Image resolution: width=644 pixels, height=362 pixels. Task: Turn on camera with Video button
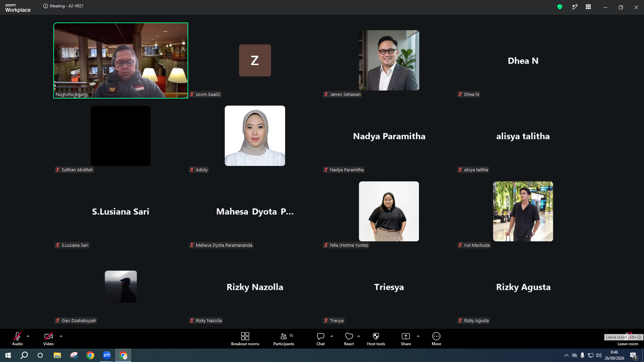[48, 339]
